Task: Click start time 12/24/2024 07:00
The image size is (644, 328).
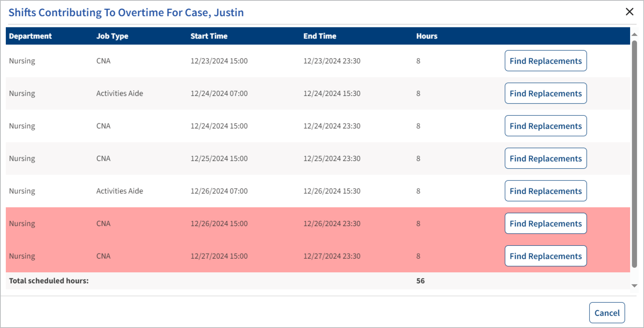Action: (219, 93)
